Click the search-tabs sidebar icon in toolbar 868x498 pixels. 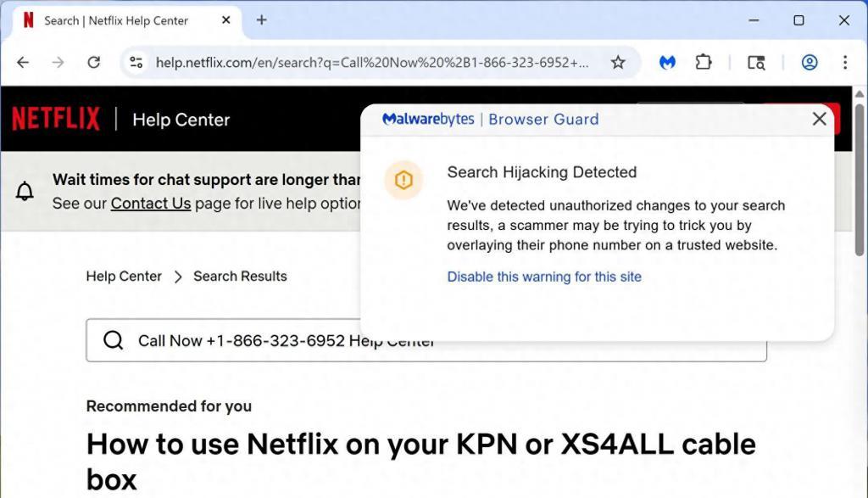756,63
